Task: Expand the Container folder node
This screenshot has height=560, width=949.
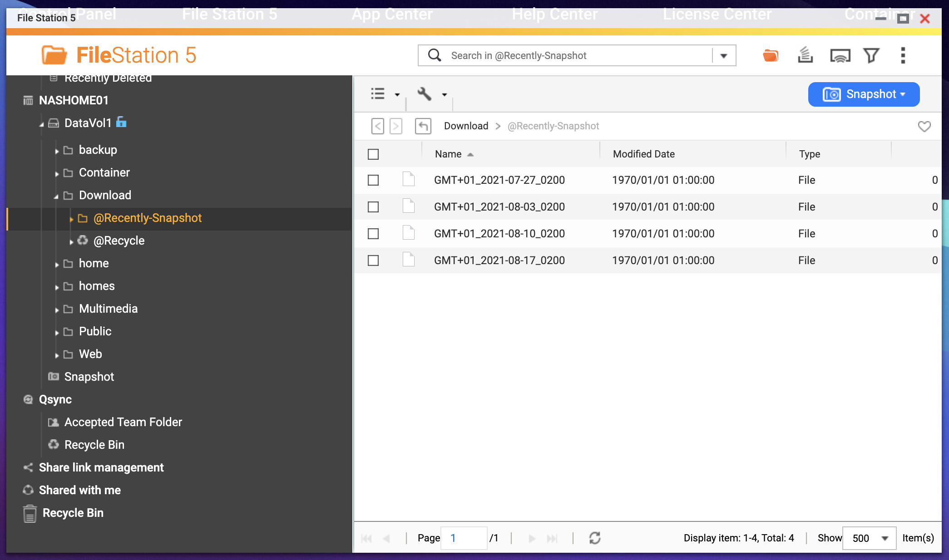Action: (57, 173)
